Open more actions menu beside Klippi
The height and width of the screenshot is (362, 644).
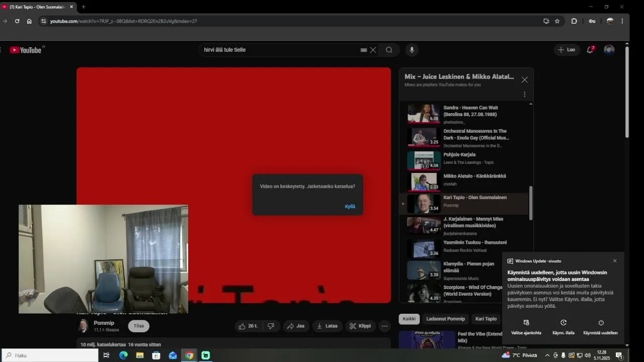(x=384, y=326)
